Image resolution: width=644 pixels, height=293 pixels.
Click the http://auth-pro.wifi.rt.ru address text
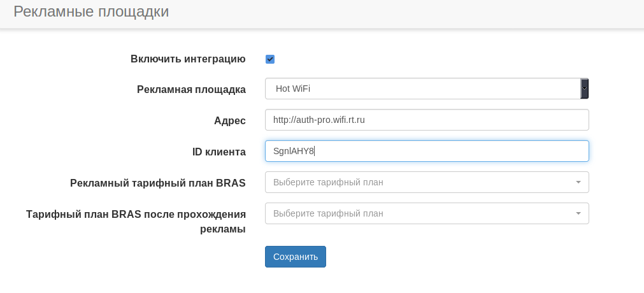(x=318, y=120)
